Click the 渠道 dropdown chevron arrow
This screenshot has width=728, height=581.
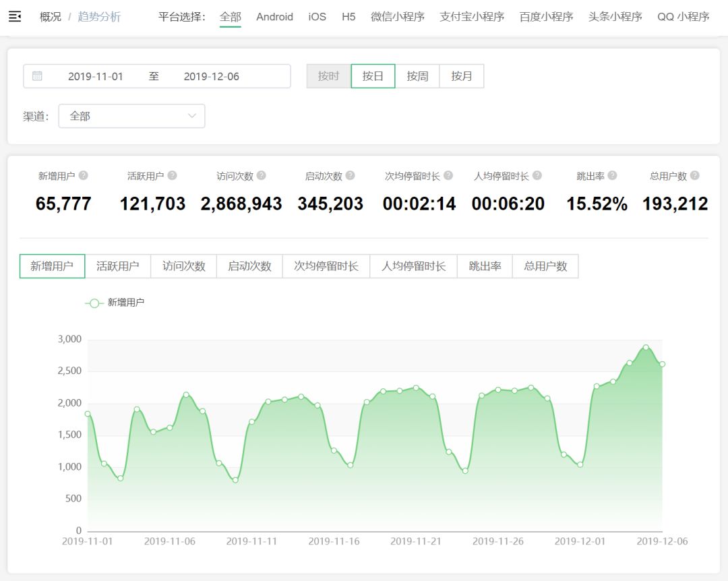click(x=191, y=116)
